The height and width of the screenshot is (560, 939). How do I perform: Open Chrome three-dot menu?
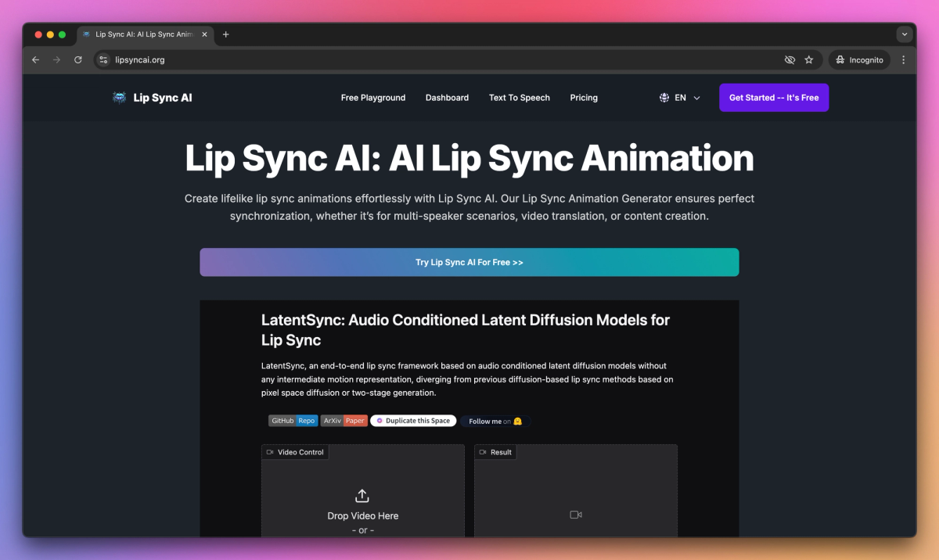coord(904,59)
